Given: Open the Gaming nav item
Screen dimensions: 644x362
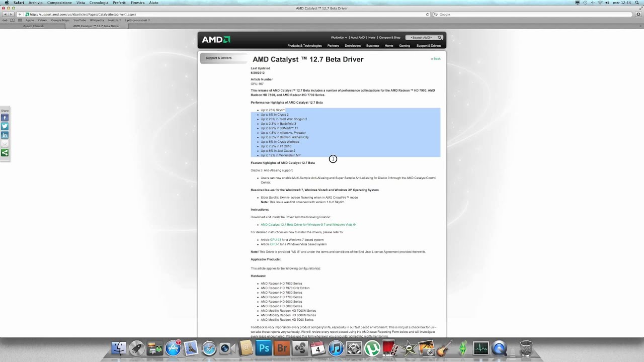Looking at the screenshot, I should 405,46.
